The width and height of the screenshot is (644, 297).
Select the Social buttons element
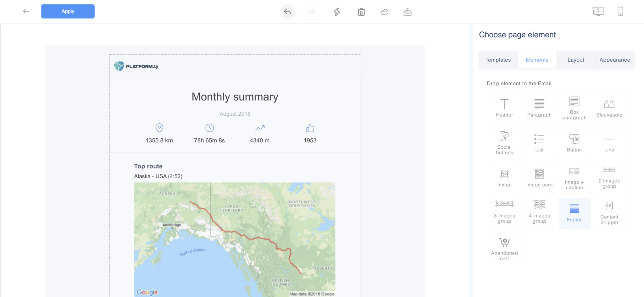click(504, 143)
